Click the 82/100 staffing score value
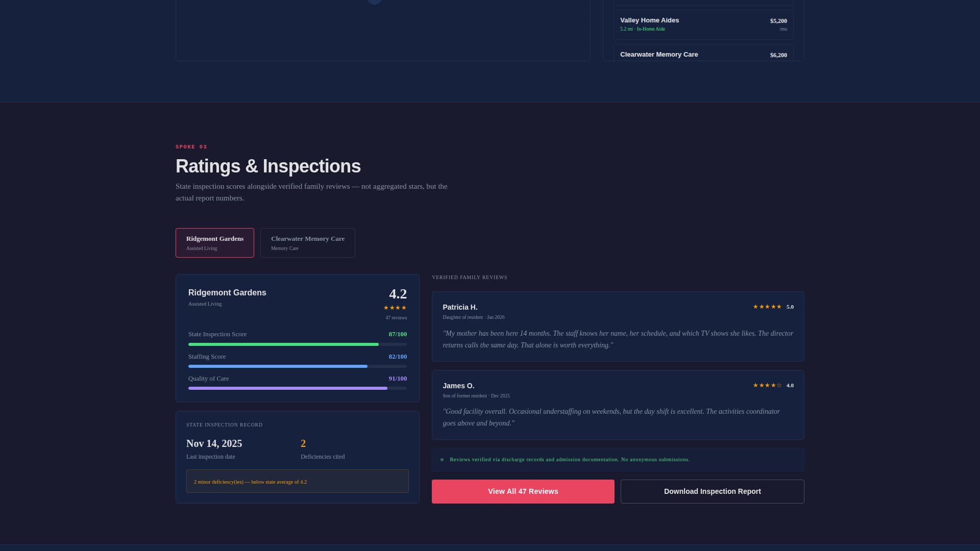 tap(398, 357)
